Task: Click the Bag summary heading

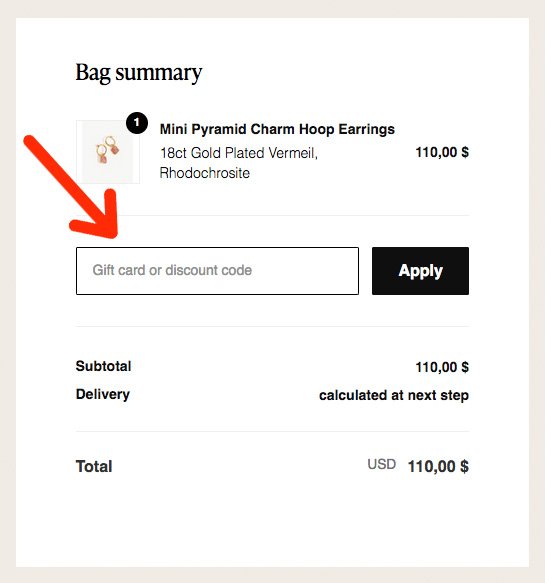Action: pyautogui.click(x=139, y=73)
